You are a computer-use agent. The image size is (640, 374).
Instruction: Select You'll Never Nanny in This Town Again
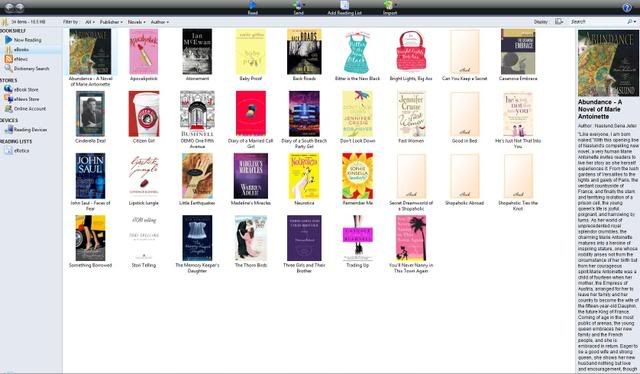(x=411, y=238)
